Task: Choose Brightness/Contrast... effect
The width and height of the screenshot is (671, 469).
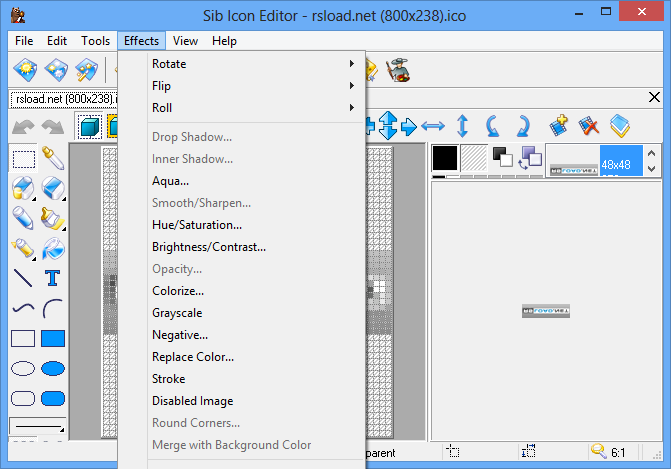Action: click(241, 247)
